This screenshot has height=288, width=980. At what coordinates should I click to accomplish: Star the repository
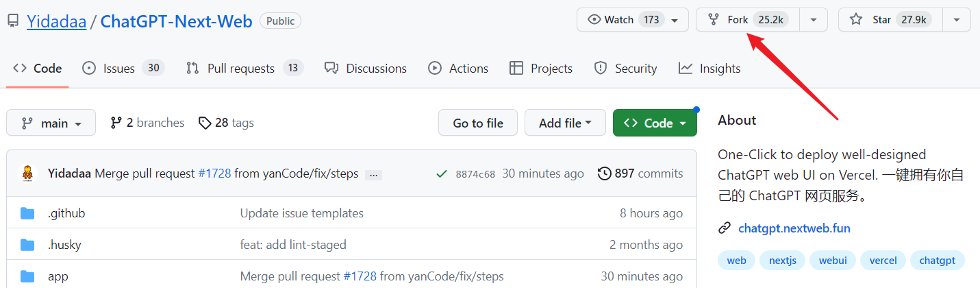890,20
